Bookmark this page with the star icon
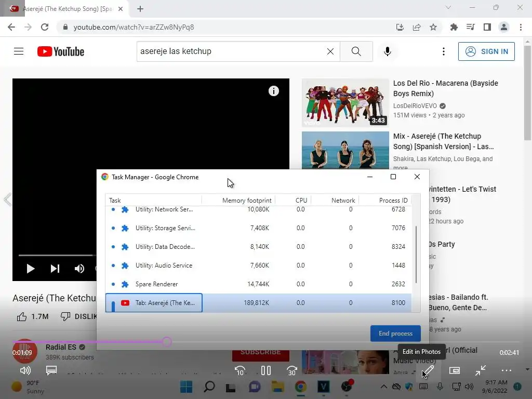532x399 pixels. pyautogui.click(x=433, y=27)
